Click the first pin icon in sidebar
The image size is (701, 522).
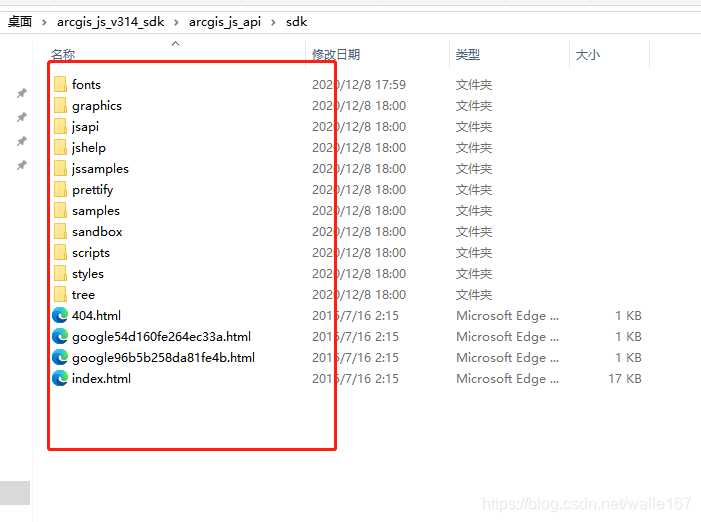click(21, 94)
